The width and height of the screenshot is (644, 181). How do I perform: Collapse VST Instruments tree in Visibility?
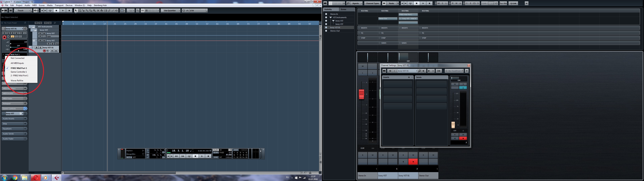[x=331, y=17]
